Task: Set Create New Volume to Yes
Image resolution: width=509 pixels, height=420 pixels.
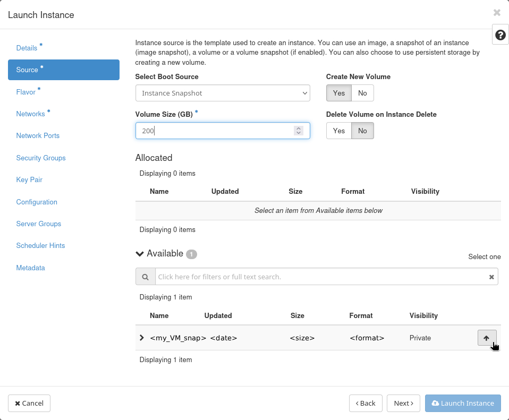Action: 338,93
